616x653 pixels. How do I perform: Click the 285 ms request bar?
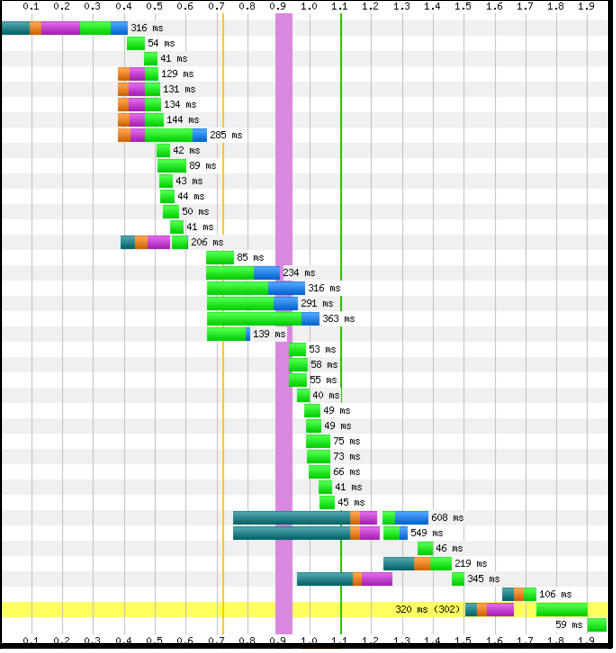[162, 135]
